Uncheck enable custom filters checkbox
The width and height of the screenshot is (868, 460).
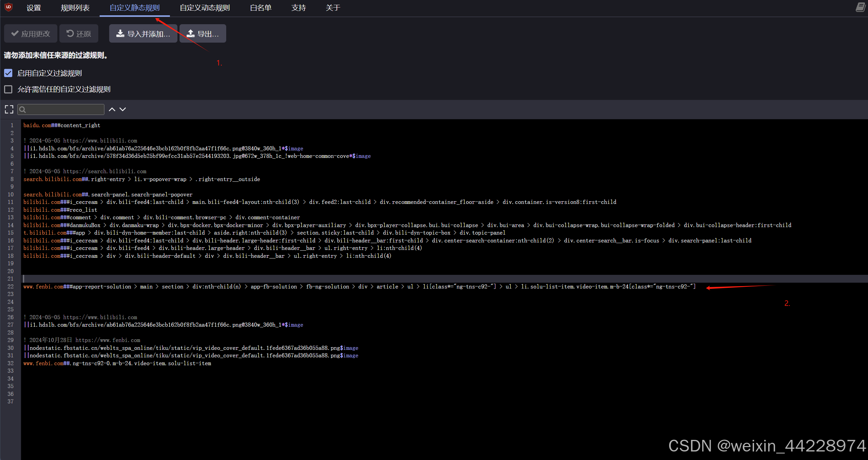[8, 73]
